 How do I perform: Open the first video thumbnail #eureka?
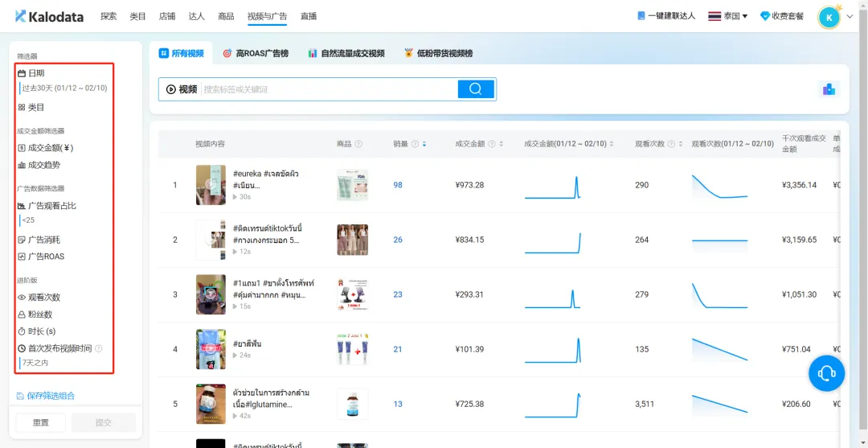point(211,185)
